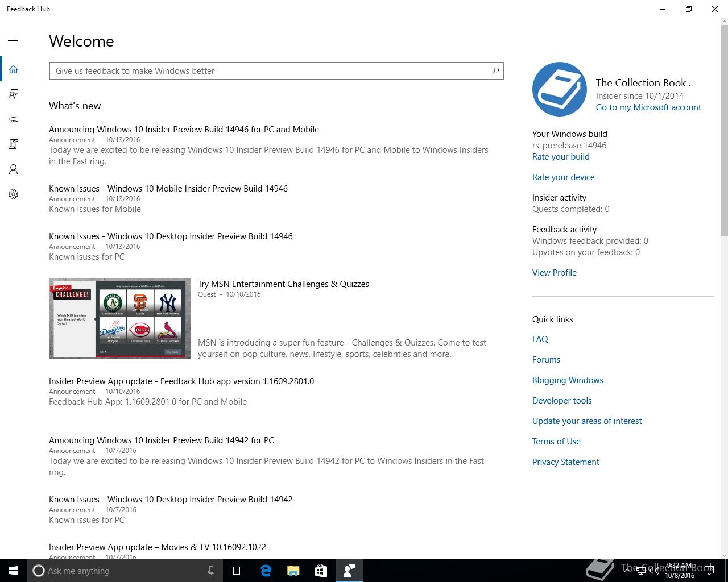Open the FAQ quick link
This screenshot has height=582, width=728.
tap(540, 339)
